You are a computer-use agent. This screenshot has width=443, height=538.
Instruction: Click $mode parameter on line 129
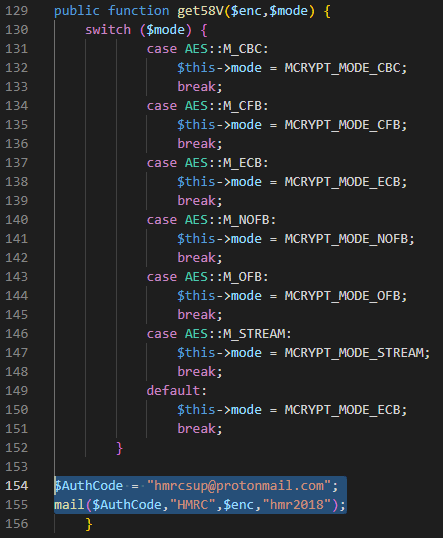click(289, 11)
